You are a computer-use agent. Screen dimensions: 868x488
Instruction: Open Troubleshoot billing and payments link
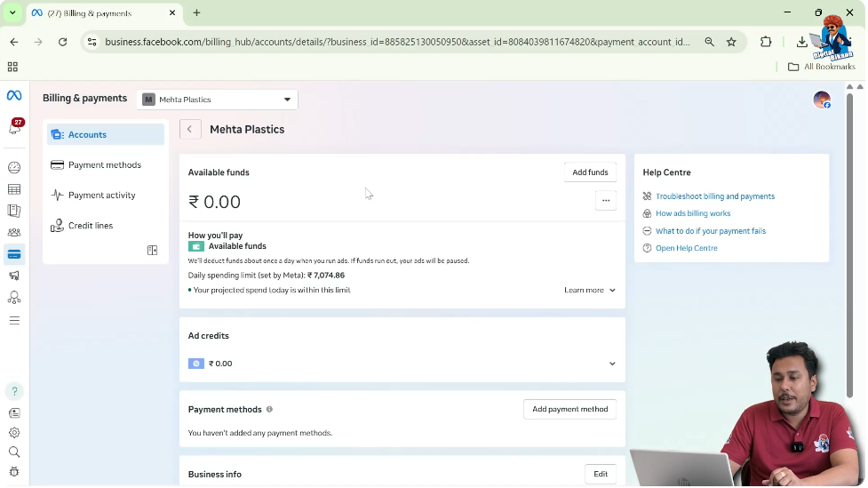point(714,196)
